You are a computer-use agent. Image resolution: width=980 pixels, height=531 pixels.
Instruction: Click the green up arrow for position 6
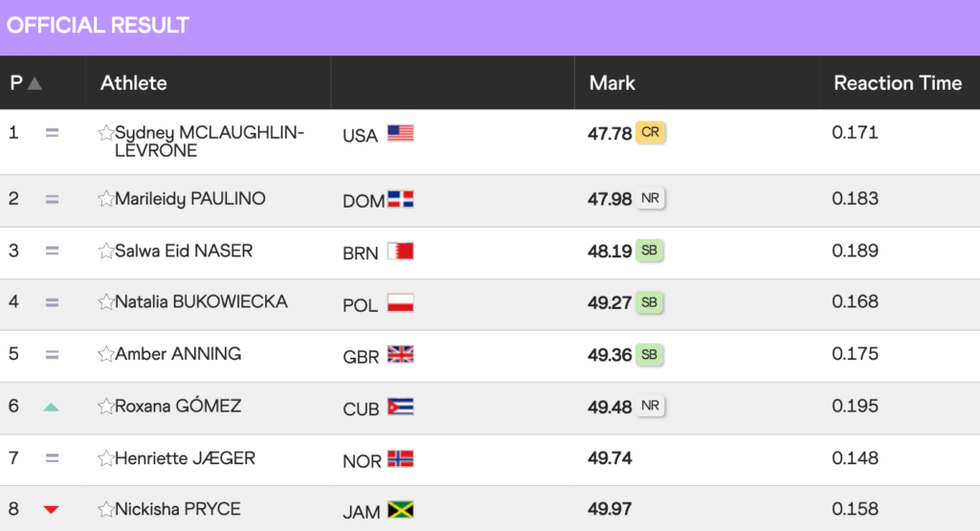(x=52, y=408)
